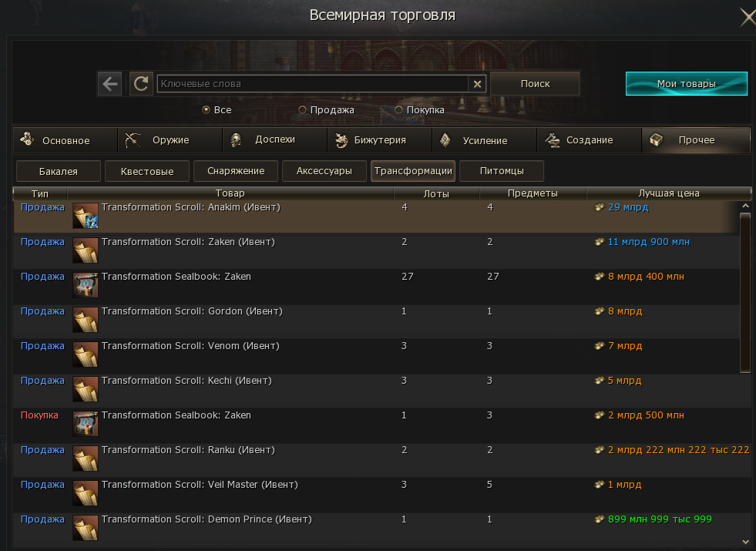Click the Бижутерия jewelry icon
Viewport: 756px width, 551px height.
(341, 140)
